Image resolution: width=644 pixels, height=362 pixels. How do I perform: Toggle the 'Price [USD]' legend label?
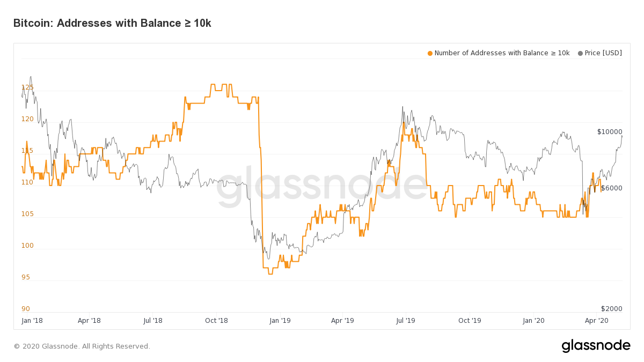(x=603, y=53)
